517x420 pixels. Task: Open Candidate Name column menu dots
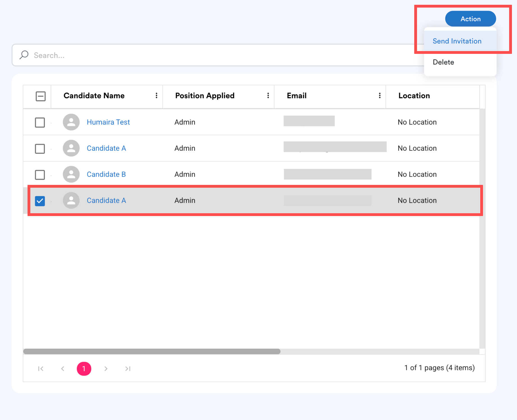tap(156, 96)
